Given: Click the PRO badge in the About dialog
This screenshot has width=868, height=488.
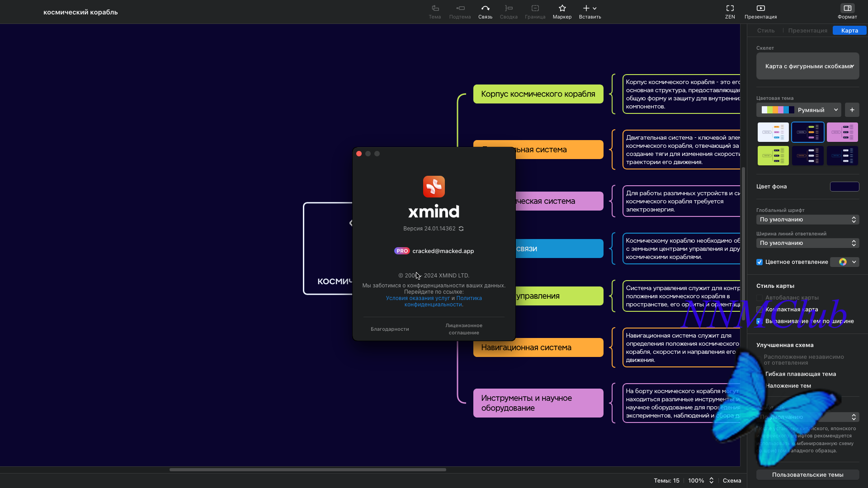Looking at the screenshot, I should point(402,251).
